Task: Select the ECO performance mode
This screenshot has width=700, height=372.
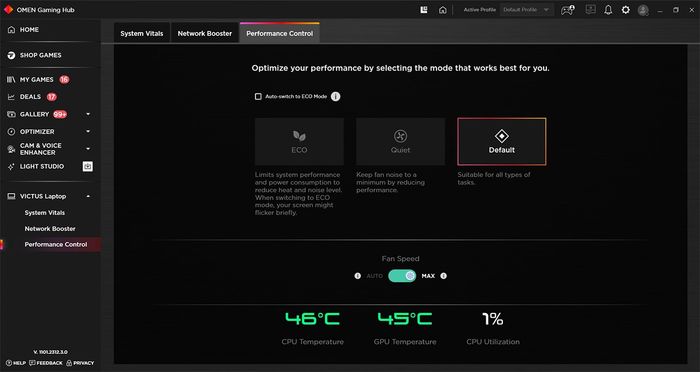Action: pyautogui.click(x=299, y=142)
